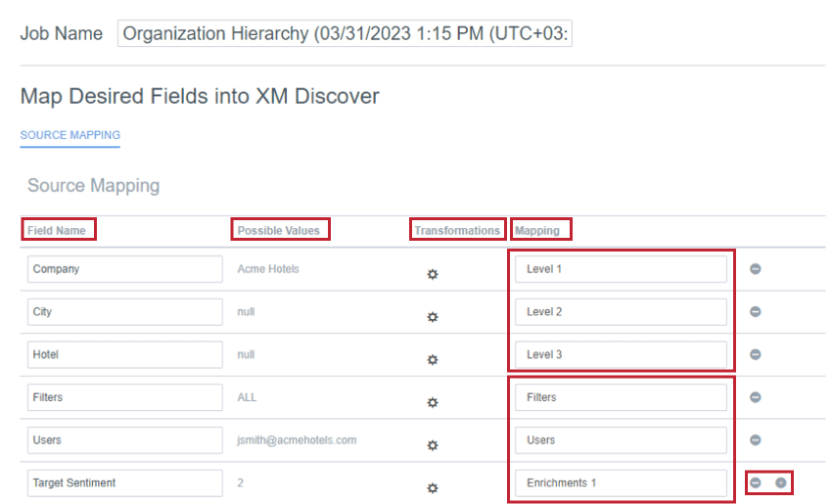Open transformations gear for Company row
Viewport: 832px width, 504px height.
[433, 274]
